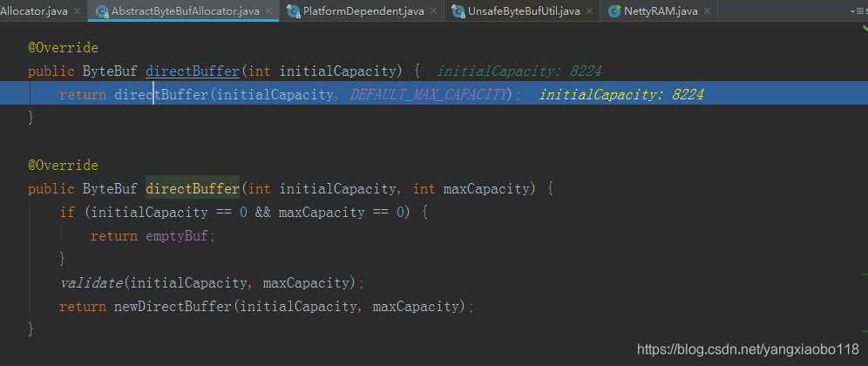
Task: Click maxCapacity inside the if condition
Action: 322,212
